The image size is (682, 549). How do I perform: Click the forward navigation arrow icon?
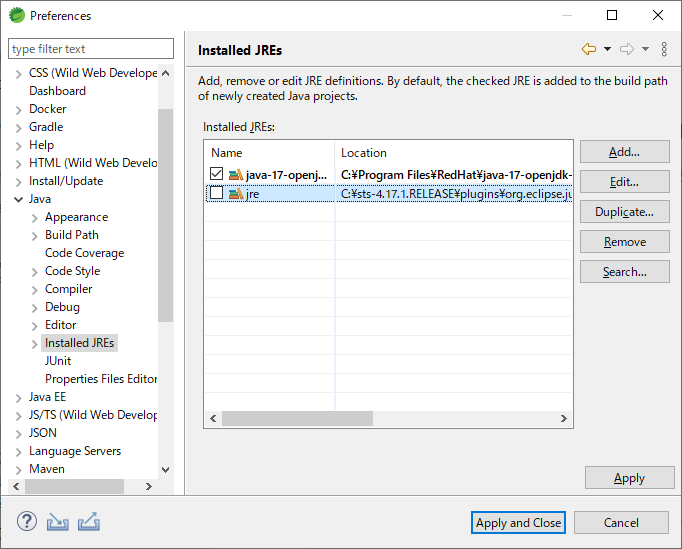[627, 49]
